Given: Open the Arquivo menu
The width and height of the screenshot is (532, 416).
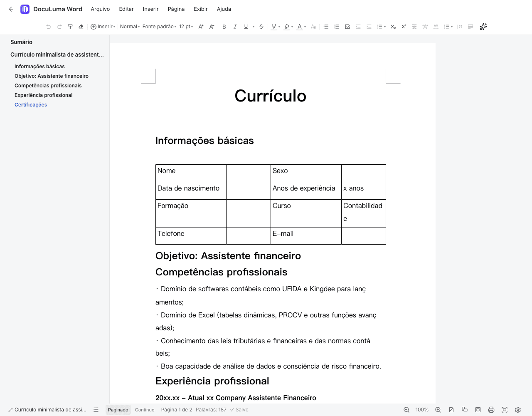Looking at the screenshot, I should coord(100,9).
